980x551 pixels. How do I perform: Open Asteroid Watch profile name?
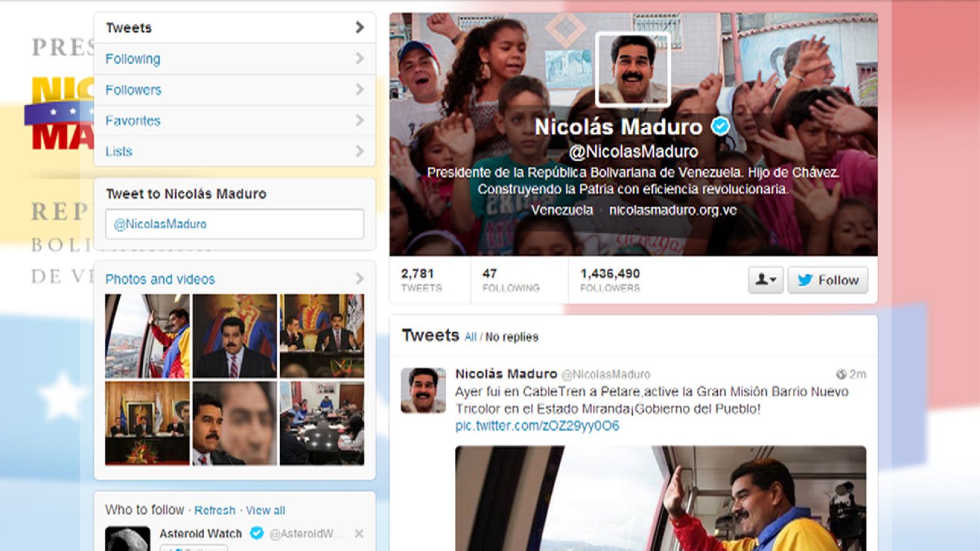[200, 534]
